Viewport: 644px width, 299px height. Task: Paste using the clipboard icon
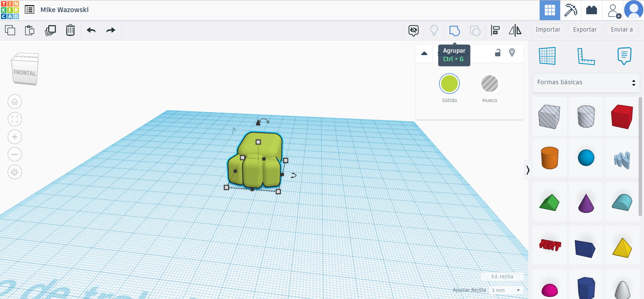pos(30,30)
